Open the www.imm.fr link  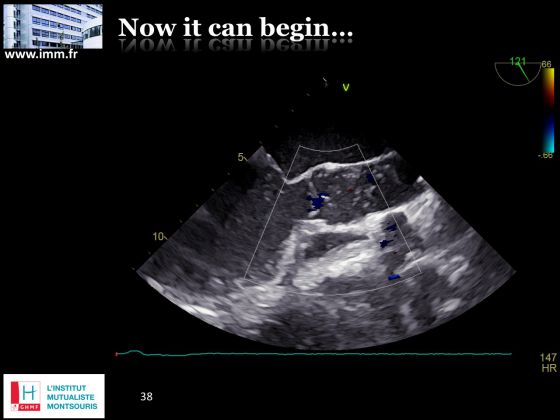[x=41, y=55]
